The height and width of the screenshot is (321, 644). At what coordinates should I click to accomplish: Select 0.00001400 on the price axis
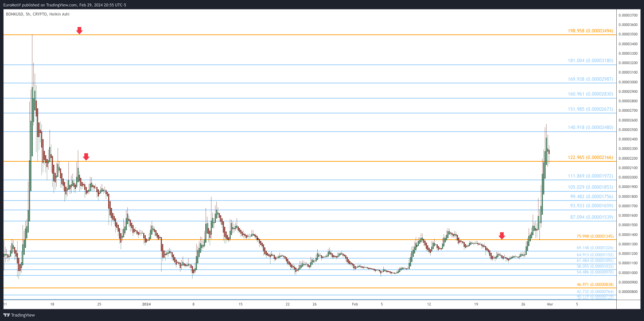tap(628, 235)
